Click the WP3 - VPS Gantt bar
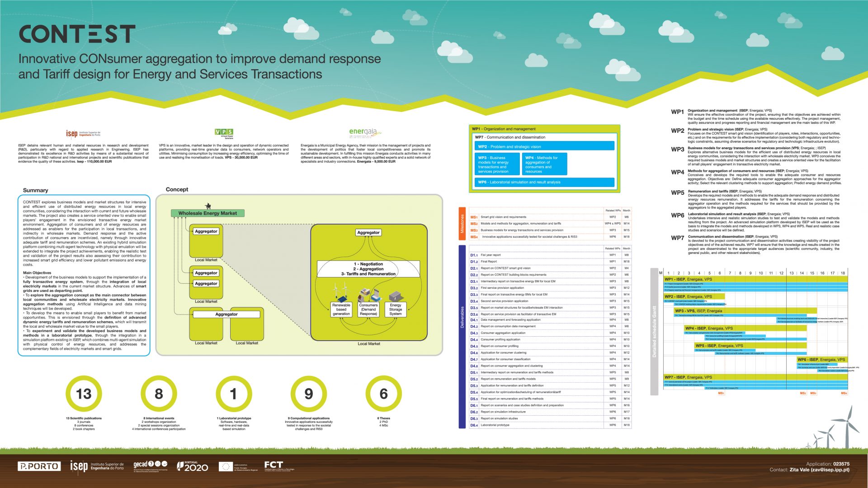The height and width of the screenshot is (488, 868). pyautogui.click(x=745, y=311)
